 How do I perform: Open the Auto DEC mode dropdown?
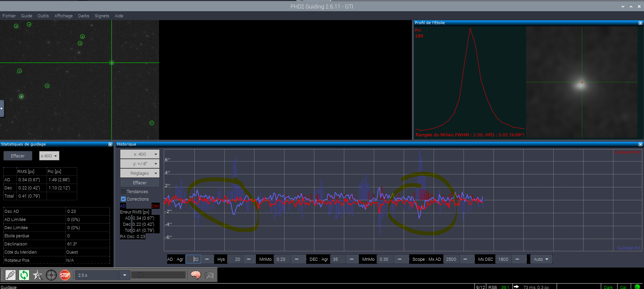541,259
